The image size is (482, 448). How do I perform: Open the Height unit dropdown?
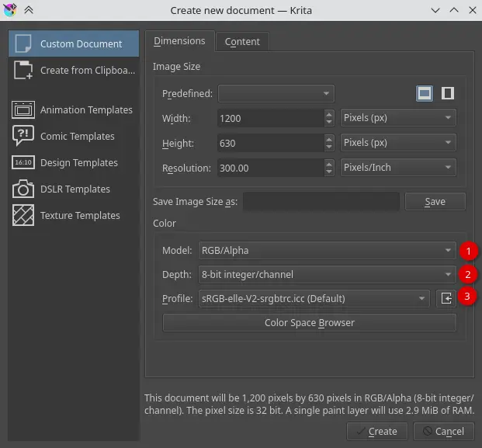tap(398, 143)
